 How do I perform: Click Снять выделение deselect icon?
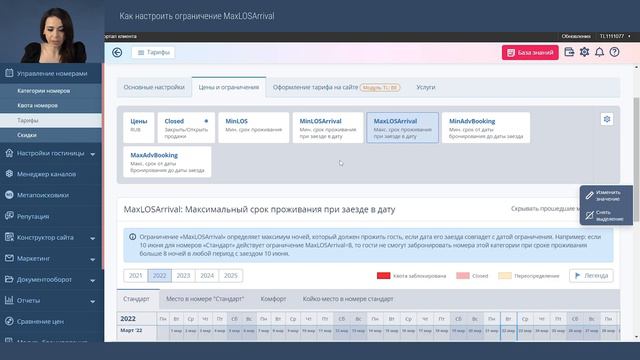pyautogui.click(x=589, y=215)
